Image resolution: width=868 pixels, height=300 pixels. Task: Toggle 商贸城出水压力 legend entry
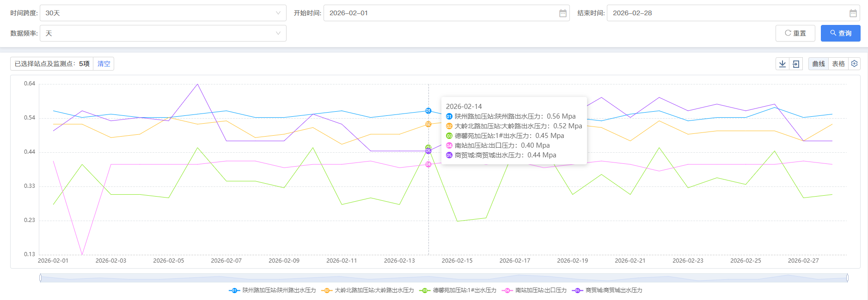607,290
